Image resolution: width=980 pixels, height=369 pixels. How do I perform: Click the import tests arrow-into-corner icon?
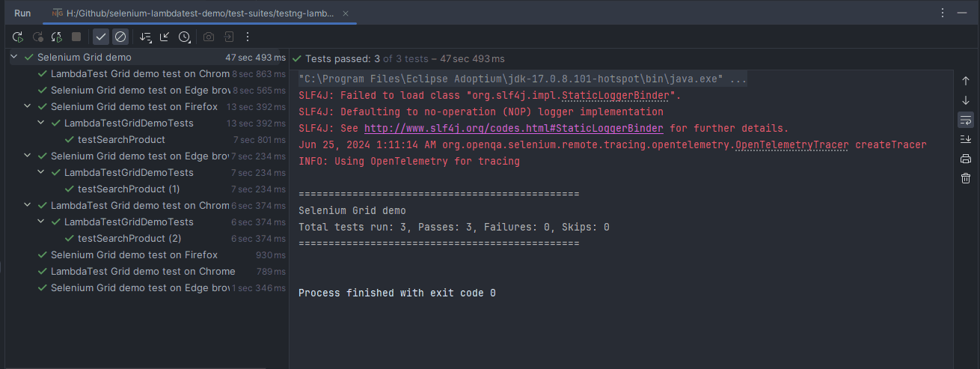click(x=165, y=37)
